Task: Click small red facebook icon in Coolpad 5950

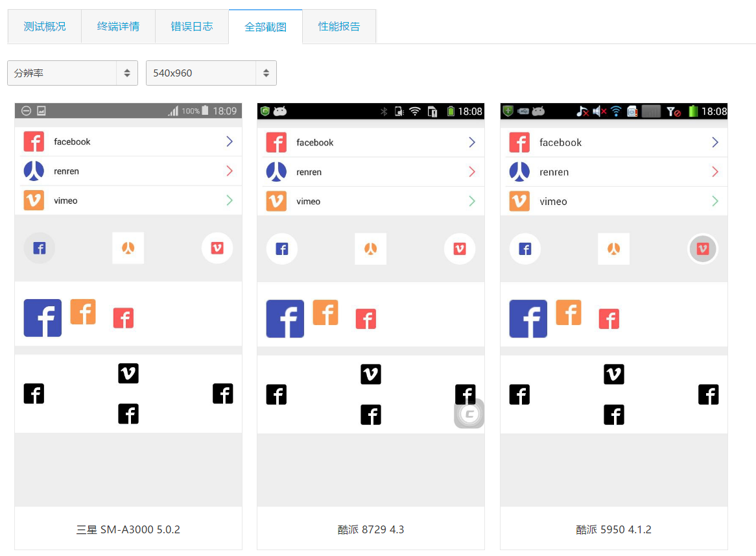Action: pyautogui.click(x=609, y=319)
